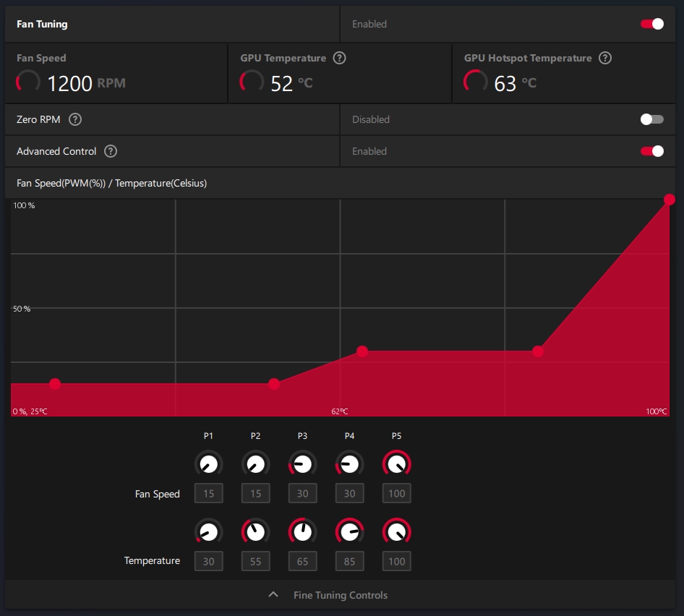Click the GPU Temperature help icon
Screen dimensions: 684x616
click(x=339, y=58)
